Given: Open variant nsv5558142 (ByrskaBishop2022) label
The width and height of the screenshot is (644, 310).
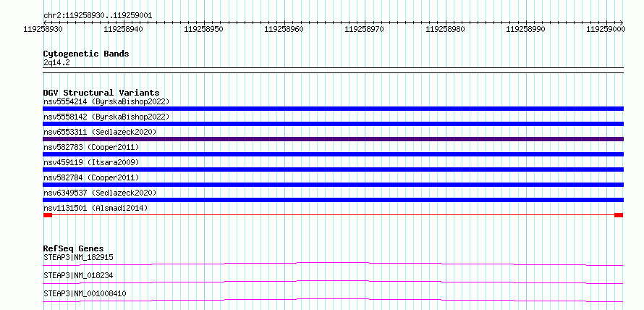Looking at the screenshot, I should point(106,117).
